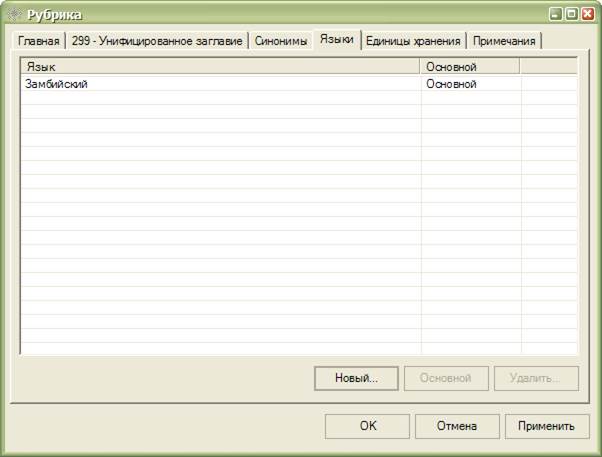Select the Языки tab
Screen dimensions: 602x457
336,40
